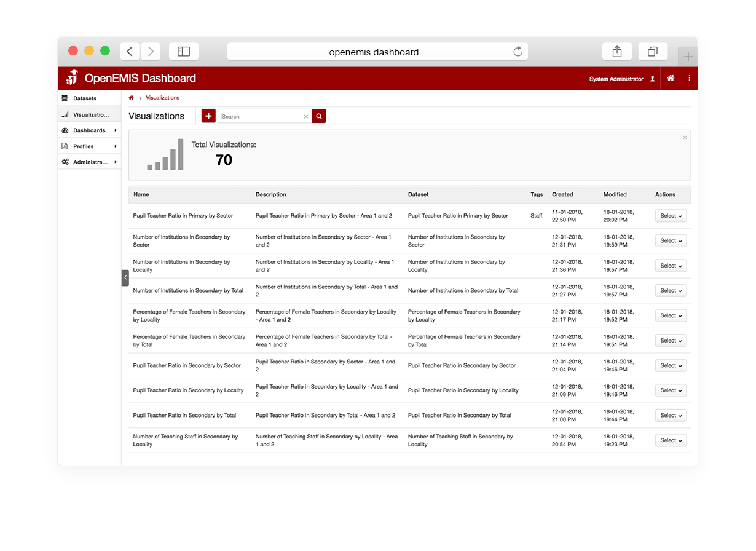Click the browser address bar
The image size is (756, 551).
pos(377,52)
